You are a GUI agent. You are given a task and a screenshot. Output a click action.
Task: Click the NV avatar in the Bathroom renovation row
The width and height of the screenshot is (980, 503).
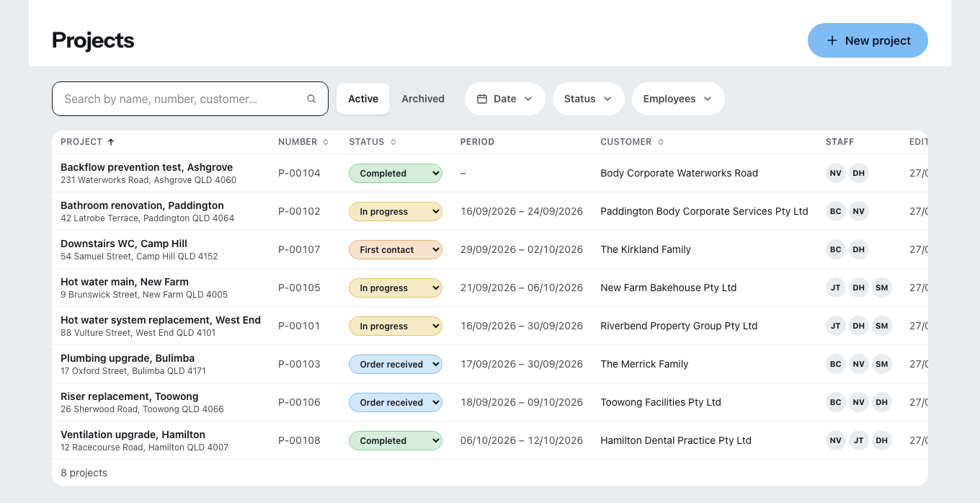coord(859,211)
